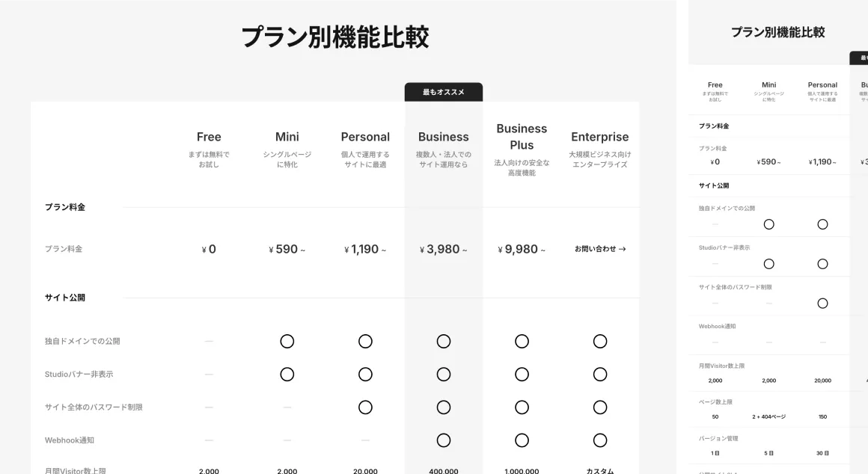Click the ¥590 Mini plan price
This screenshot has width=868, height=474.
(287, 249)
